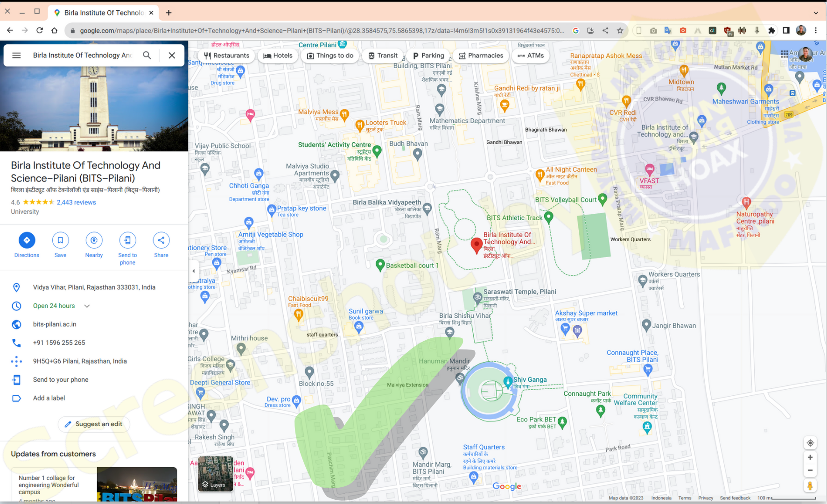
Task: Click the Send to phone icon
Action: (x=127, y=240)
